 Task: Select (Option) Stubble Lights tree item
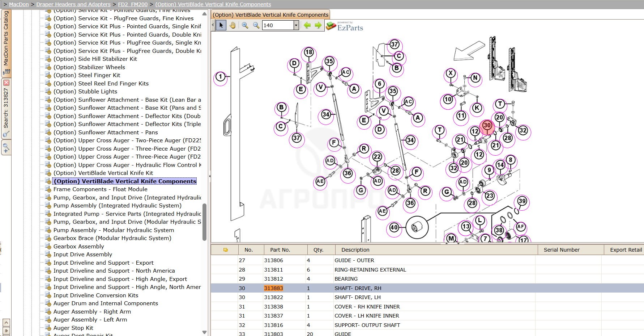[x=85, y=92]
